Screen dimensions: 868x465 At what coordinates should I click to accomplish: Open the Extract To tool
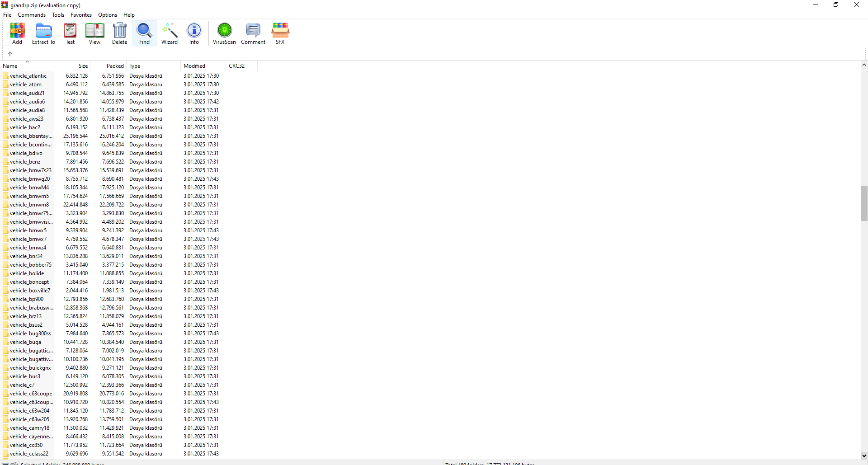(x=43, y=33)
